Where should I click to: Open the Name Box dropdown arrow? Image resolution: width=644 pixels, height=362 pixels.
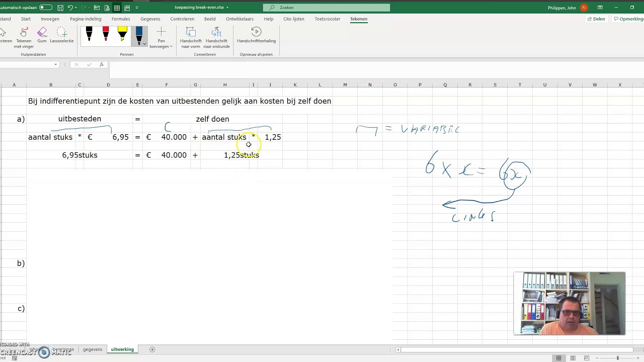[55, 64]
